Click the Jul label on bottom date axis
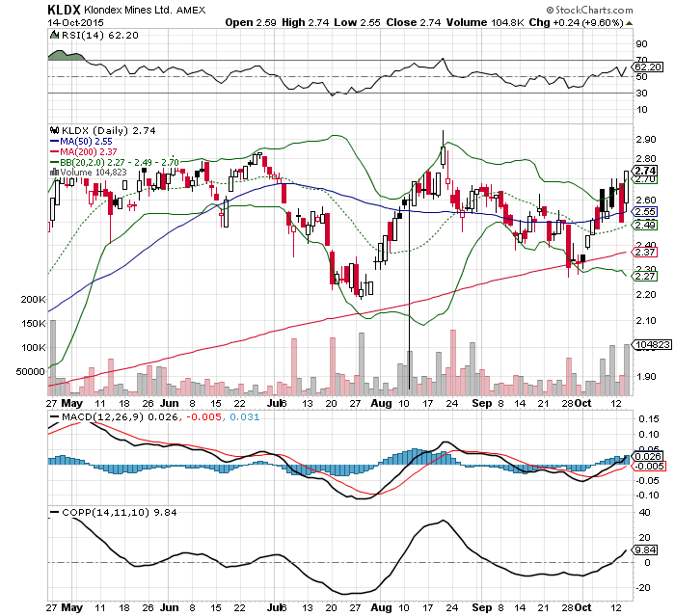 (x=277, y=609)
